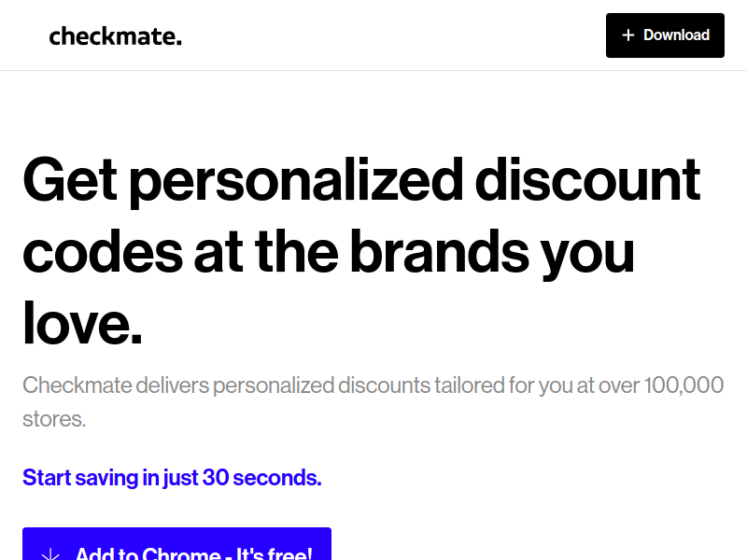Open the checkmate. logo homepage link
This screenshot has height=560, width=747.
(x=115, y=36)
